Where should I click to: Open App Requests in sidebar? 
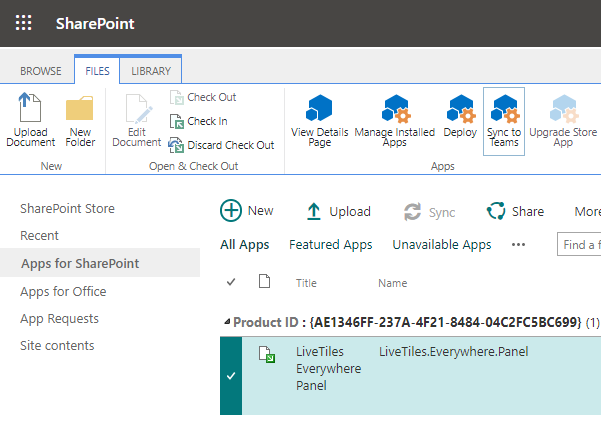tap(59, 319)
